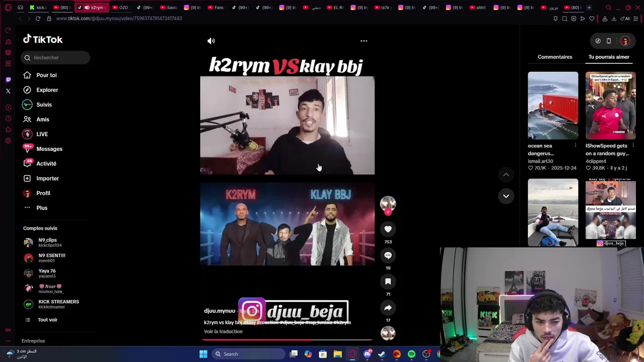Open the Yaya 76 followed account

tap(48, 273)
